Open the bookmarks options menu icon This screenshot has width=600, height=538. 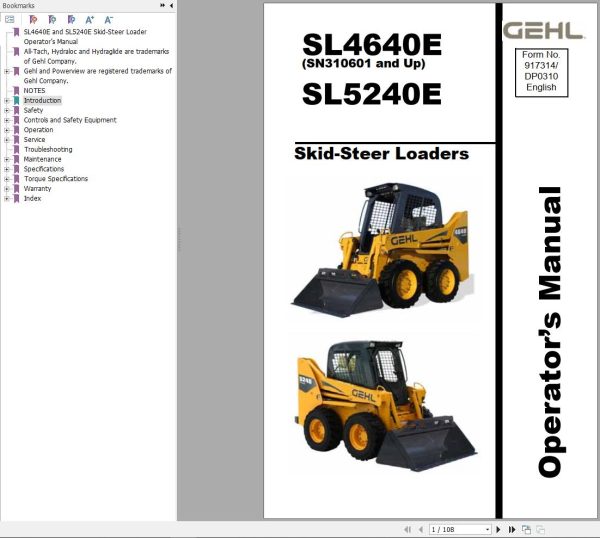pos(10,20)
